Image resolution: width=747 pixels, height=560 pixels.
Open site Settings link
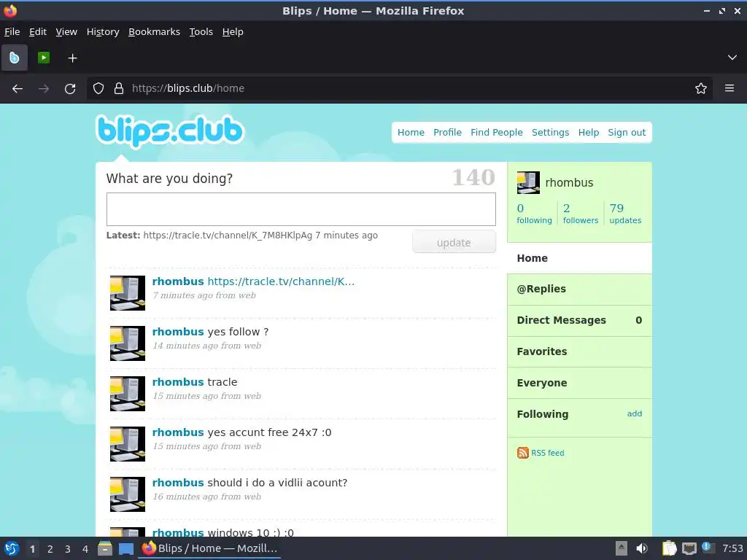pyautogui.click(x=550, y=133)
